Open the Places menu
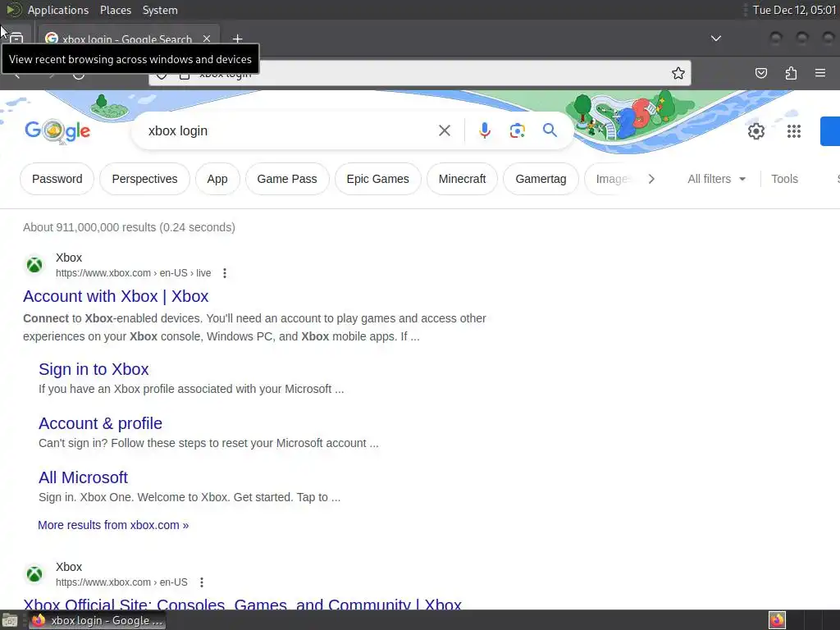The height and width of the screenshot is (630, 840). [x=116, y=10]
